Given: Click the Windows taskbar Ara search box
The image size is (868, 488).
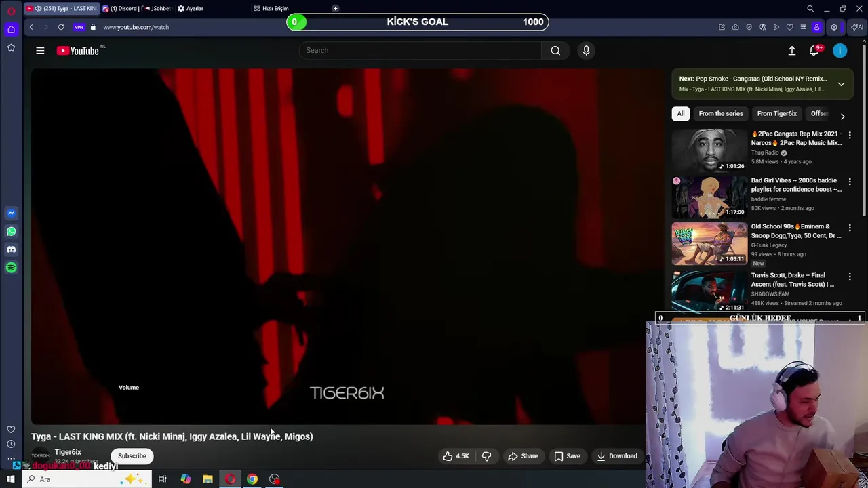Looking at the screenshot, I should pos(88,479).
